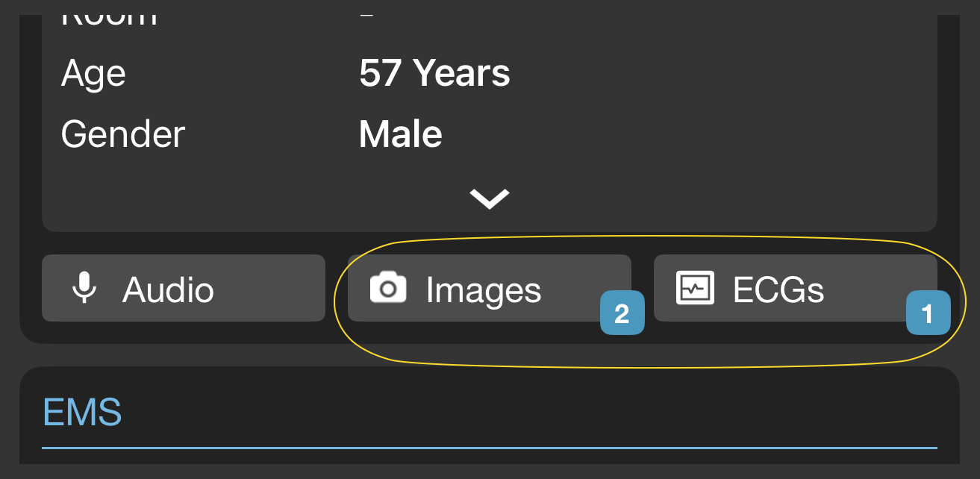Click the 57 Years age value

(434, 74)
